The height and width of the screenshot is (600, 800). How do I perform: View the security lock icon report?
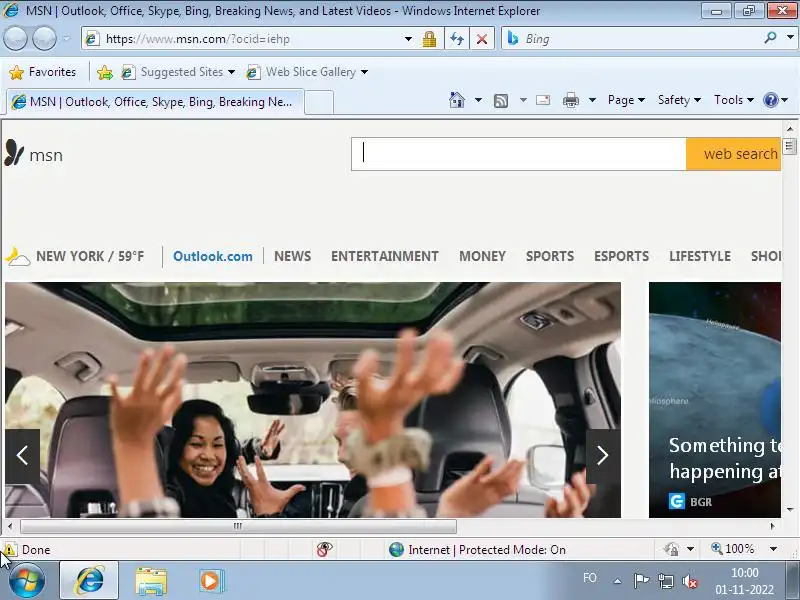(x=429, y=39)
